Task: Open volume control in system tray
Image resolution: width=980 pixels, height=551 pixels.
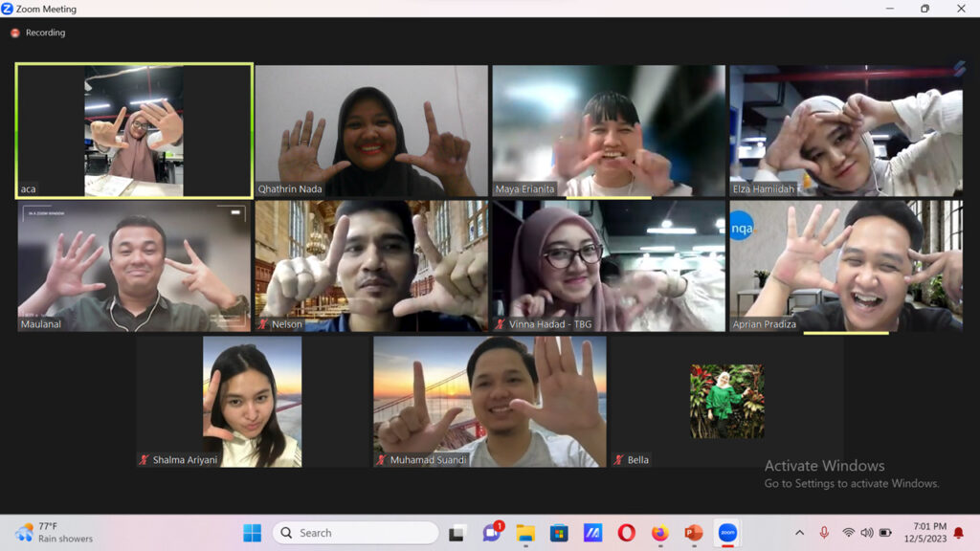Action: point(867,533)
